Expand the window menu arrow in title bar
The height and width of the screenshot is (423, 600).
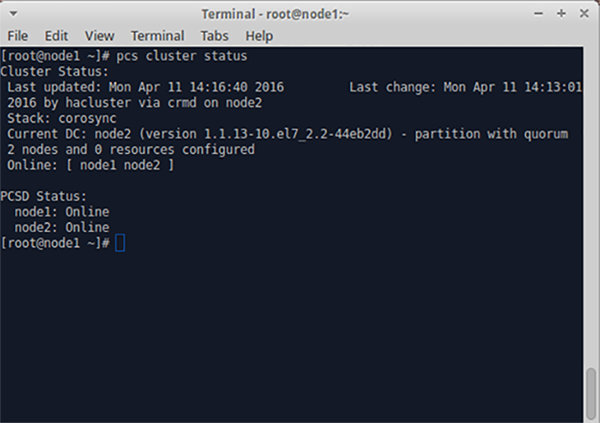[x=13, y=14]
